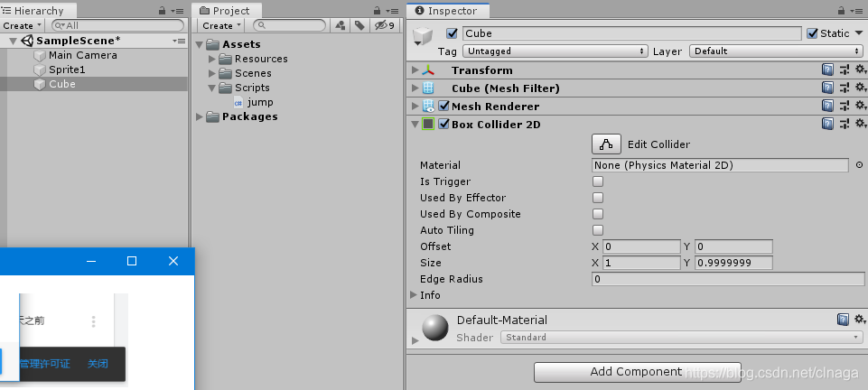Lock the Project panel
The width and height of the screenshot is (868, 390).
click(x=377, y=11)
